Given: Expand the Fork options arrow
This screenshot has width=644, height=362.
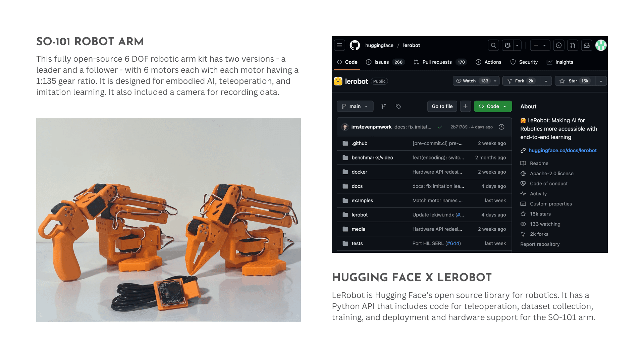Looking at the screenshot, I should pyautogui.click(x=546, y=81).
